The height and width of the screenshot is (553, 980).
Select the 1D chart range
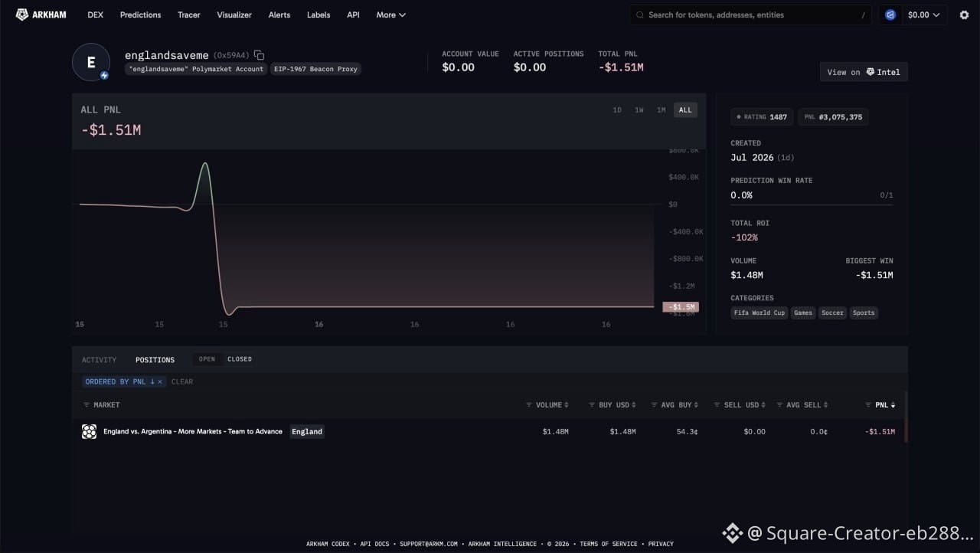pos(617,110)
